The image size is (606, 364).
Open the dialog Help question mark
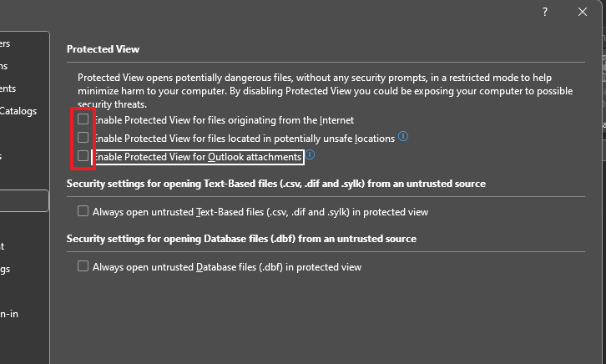pyautogui.click(x=544, y=12)
